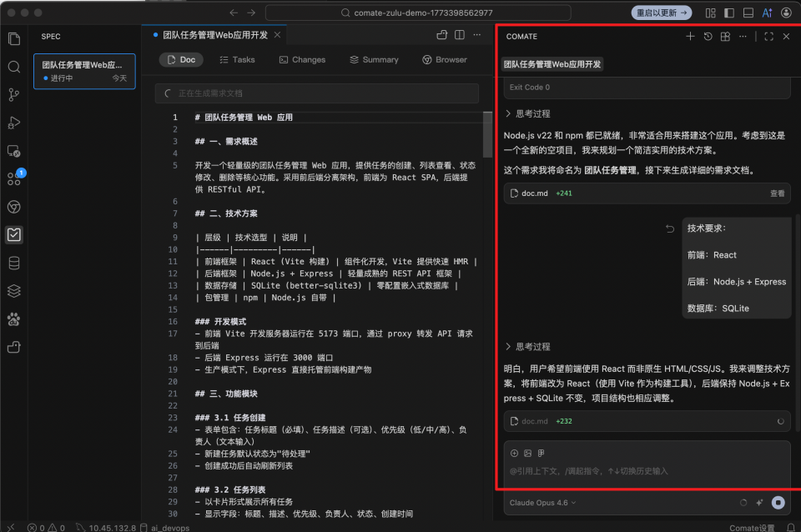The image size is (801, 532).
Task: Open the Source Control view
Action: tap(14, 94)
